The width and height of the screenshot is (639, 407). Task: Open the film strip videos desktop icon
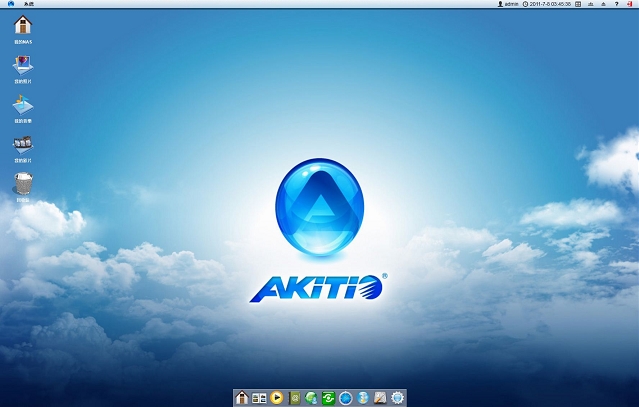tap(23, 145)
